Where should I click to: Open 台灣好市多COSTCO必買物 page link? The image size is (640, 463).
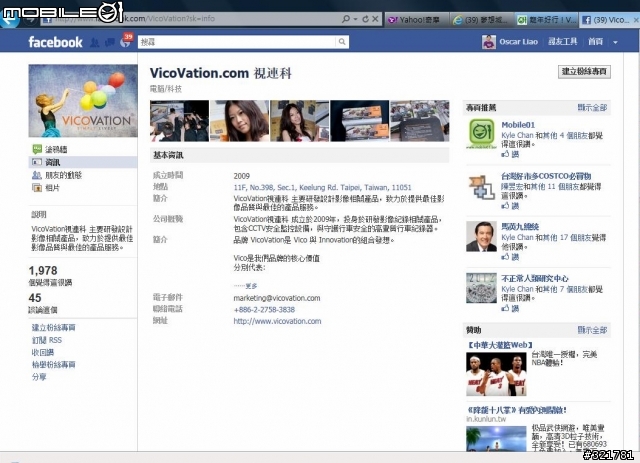(x=546, y=176)
